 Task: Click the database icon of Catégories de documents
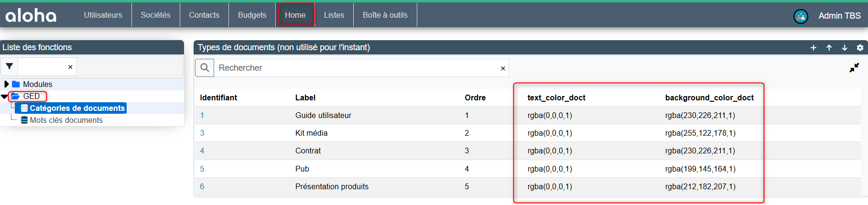24,108
